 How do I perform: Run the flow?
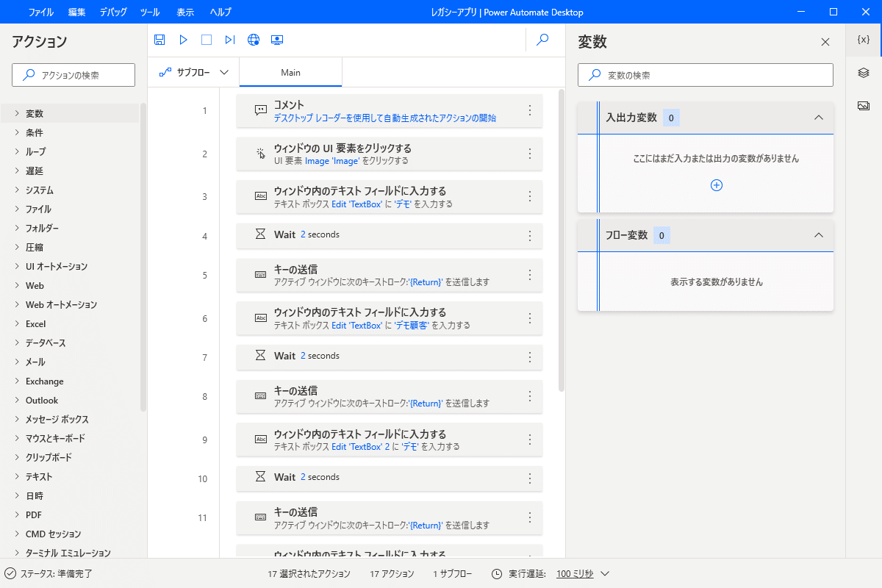(182, 40)
